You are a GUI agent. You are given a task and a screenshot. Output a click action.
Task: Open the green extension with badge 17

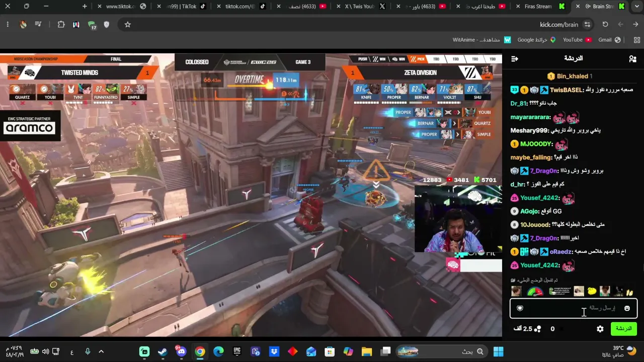point(92,25)
